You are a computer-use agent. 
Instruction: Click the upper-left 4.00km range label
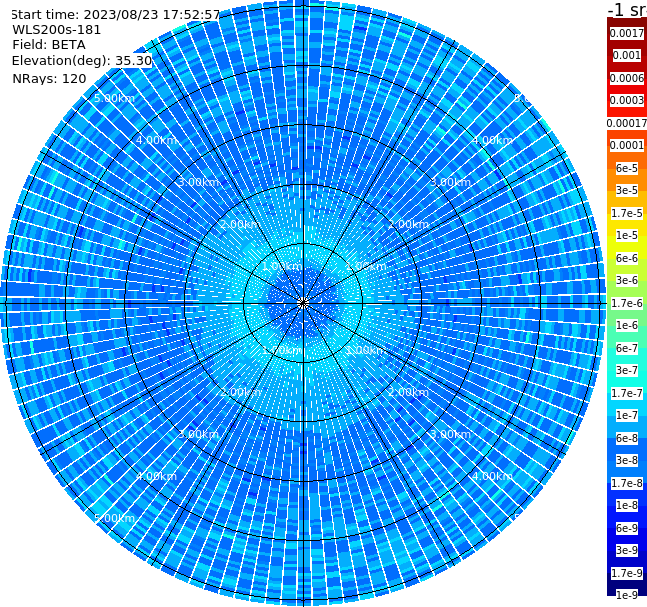(156, 140)
